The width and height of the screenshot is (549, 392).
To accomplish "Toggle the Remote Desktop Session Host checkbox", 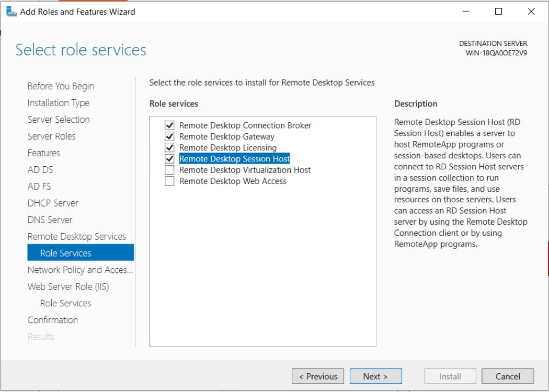I will 169,159.
